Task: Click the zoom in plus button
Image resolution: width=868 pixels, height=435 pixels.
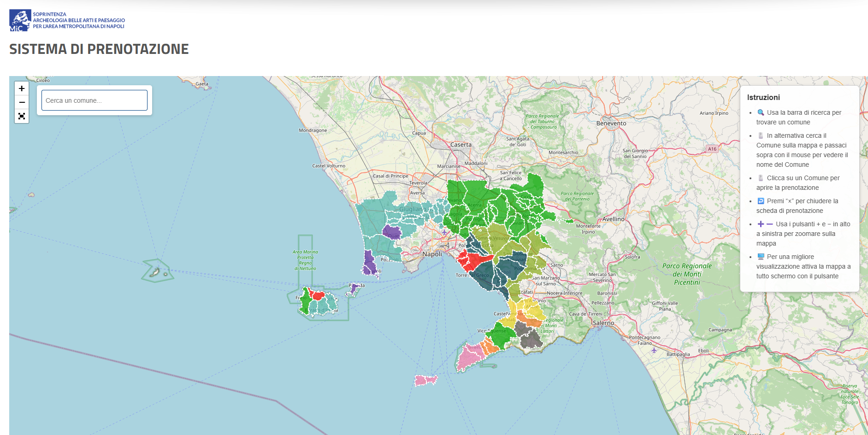Action: tap(22, 88)
